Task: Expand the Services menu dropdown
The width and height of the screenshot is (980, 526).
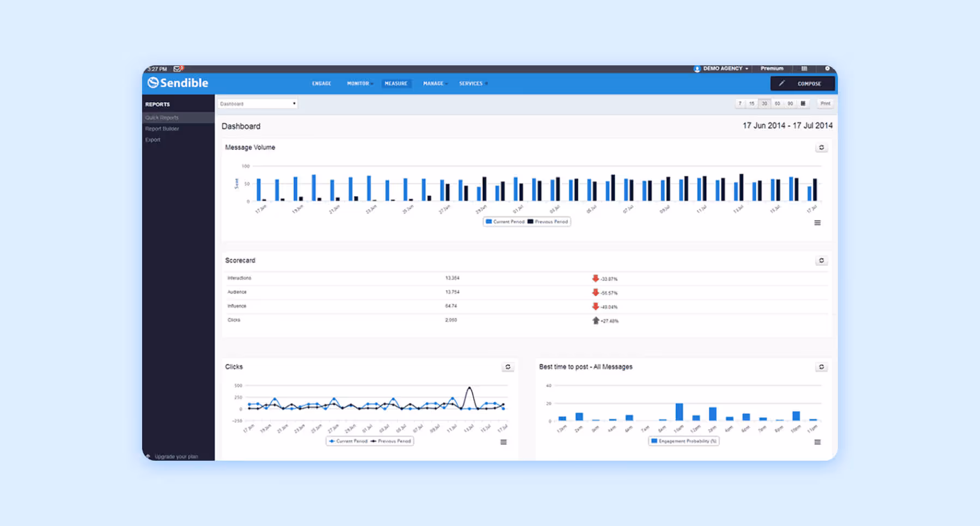Action: (471, 83)
